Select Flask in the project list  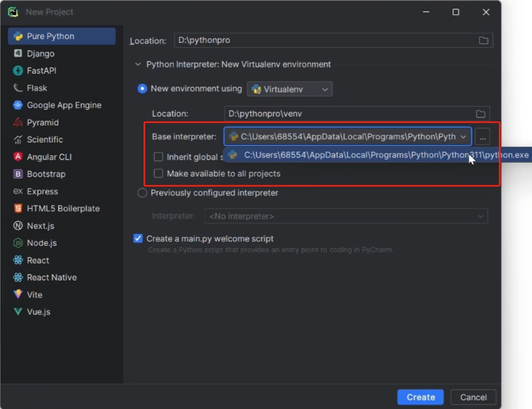click(37, 88)
